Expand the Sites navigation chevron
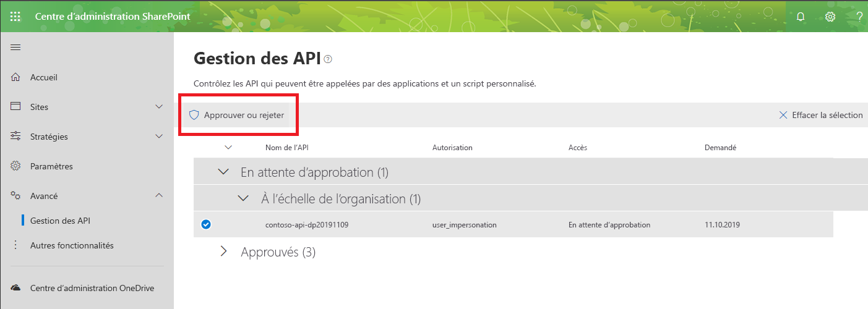The width and height of the screenshot is (868, 309). click(159, 107)
